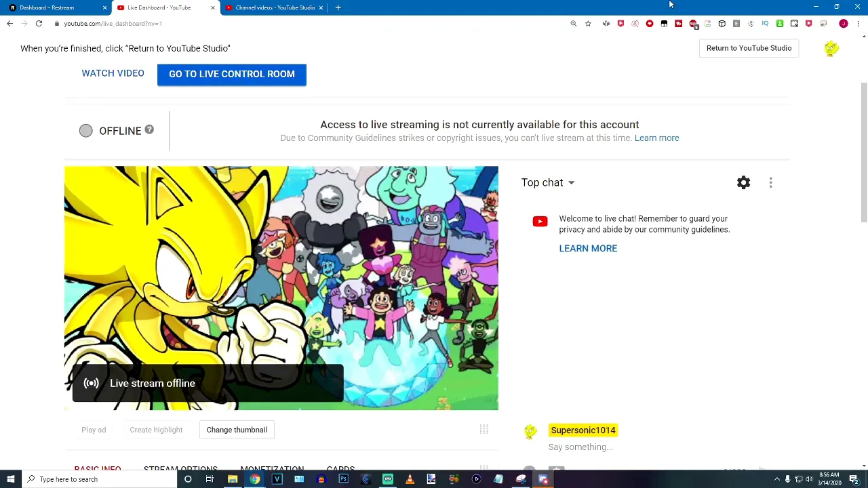Click GO TO LIVE CONTROL ROOM button

pyautogui.click(x=232, y=74)
